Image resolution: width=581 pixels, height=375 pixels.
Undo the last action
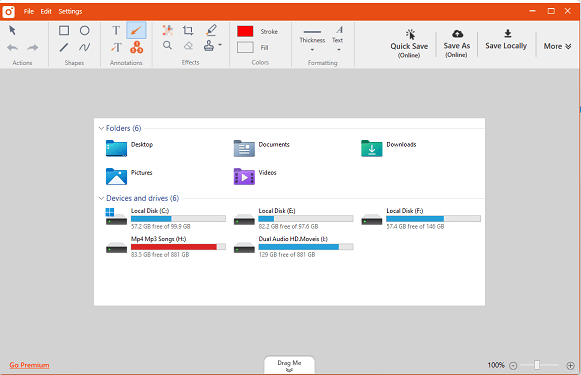pos(13,47)
